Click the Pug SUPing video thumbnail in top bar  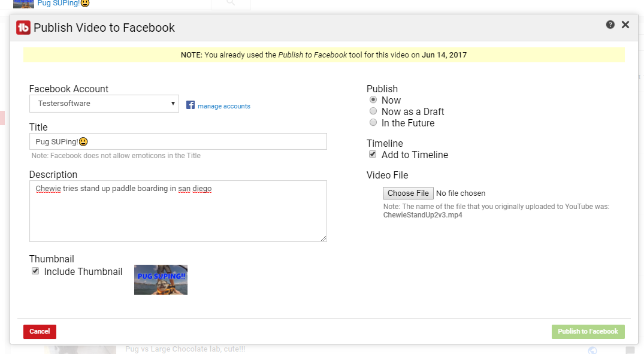coord(23,4)
